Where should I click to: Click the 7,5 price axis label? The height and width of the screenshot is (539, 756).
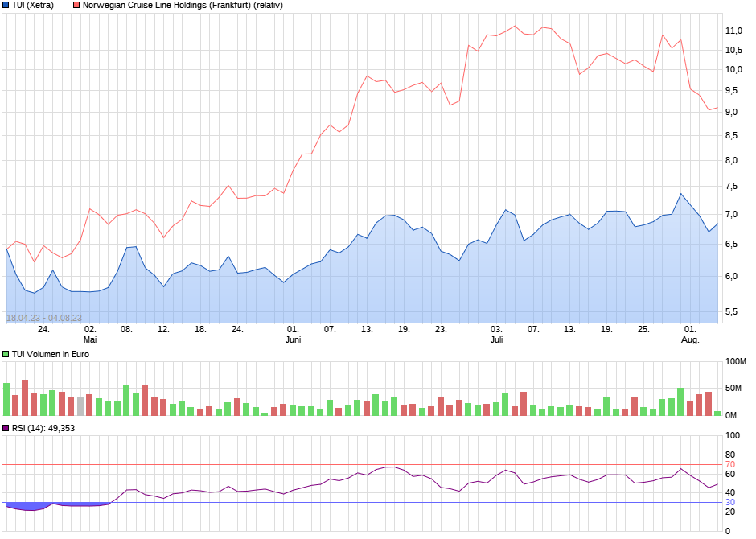coord(731,187)
